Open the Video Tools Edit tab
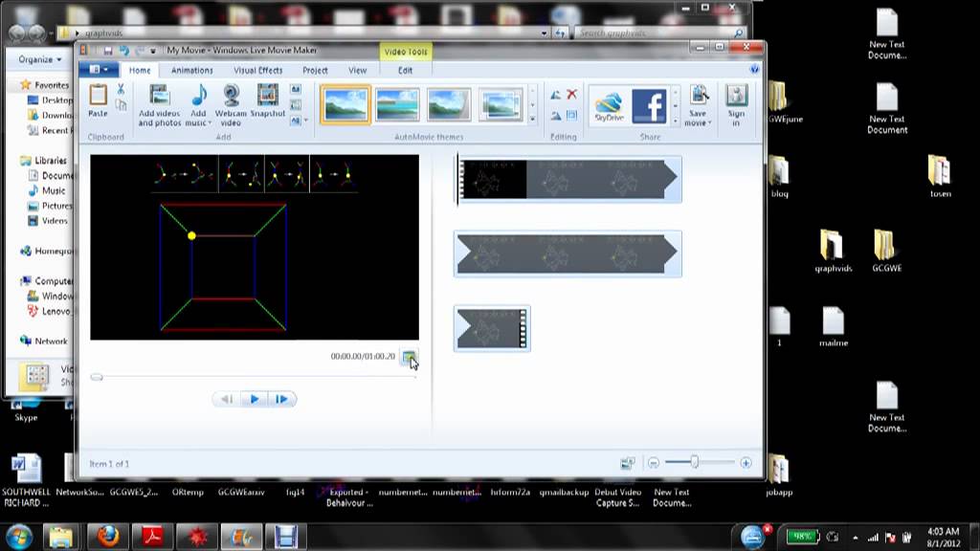 tap(405, 71)
